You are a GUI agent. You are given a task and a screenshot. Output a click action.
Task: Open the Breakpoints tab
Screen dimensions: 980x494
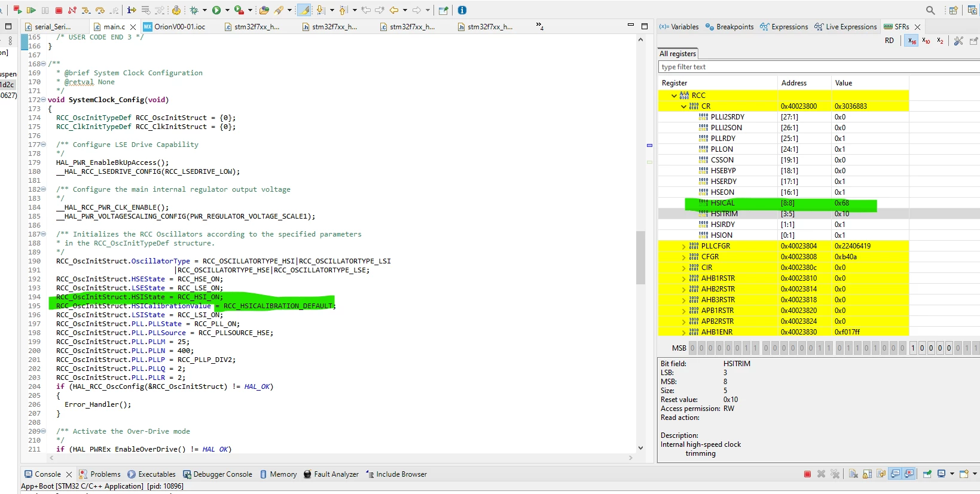click(x=729, y=27)
